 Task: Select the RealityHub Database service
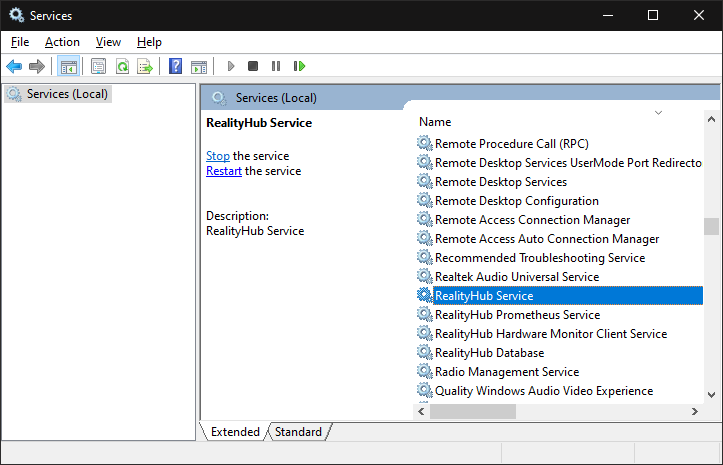coord(489,353)
